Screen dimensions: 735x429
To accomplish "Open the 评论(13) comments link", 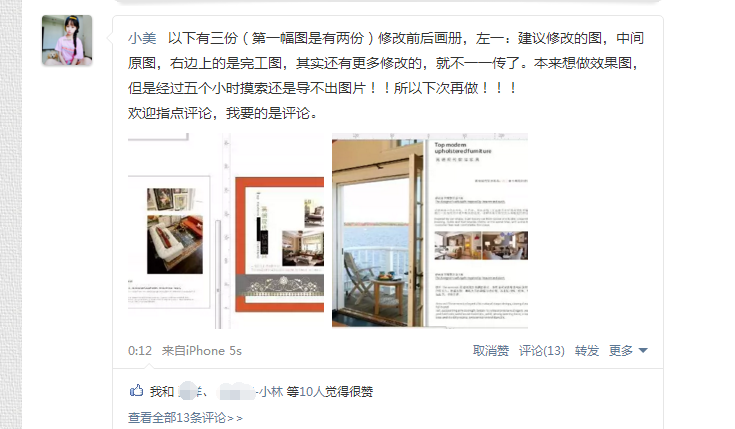I will [x=541, y=351].
